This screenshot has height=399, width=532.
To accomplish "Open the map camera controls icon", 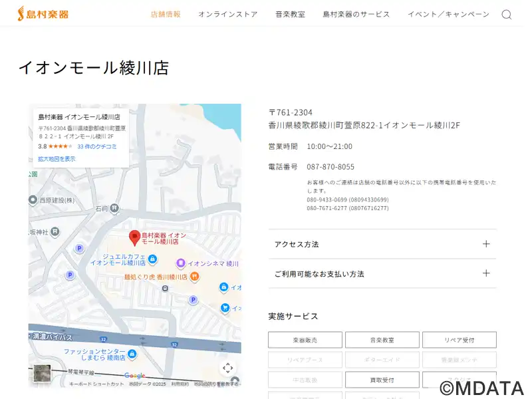I will [227, 368].
